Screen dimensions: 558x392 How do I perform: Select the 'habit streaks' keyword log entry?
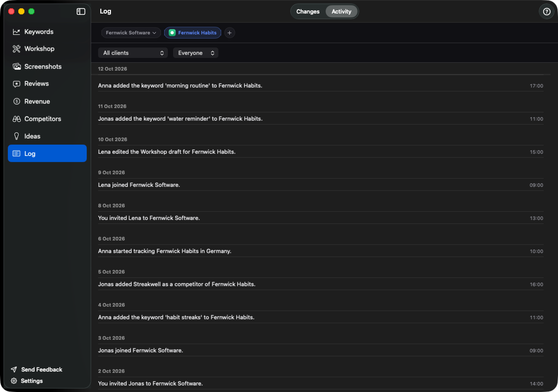click(x=321, y=317)
